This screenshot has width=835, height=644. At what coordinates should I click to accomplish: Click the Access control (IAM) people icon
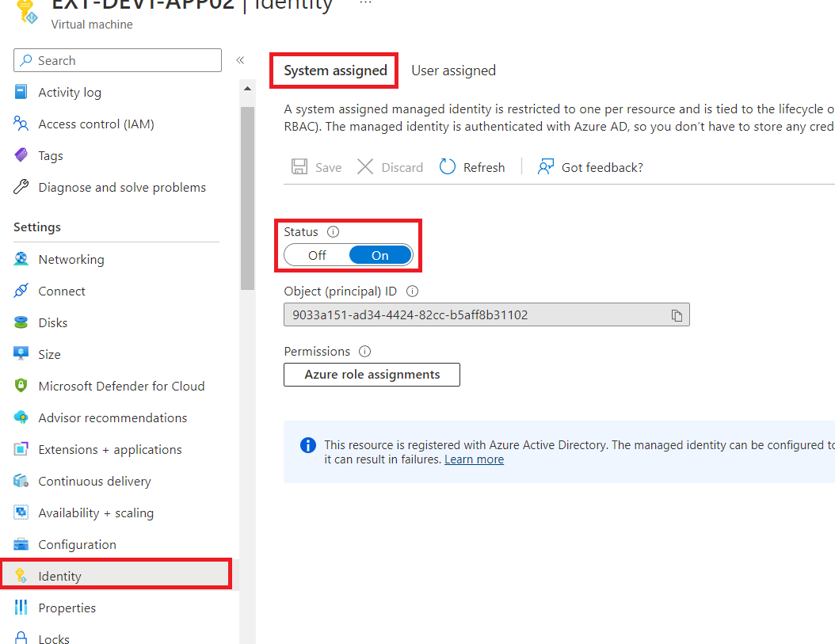[x=21, y=124]
